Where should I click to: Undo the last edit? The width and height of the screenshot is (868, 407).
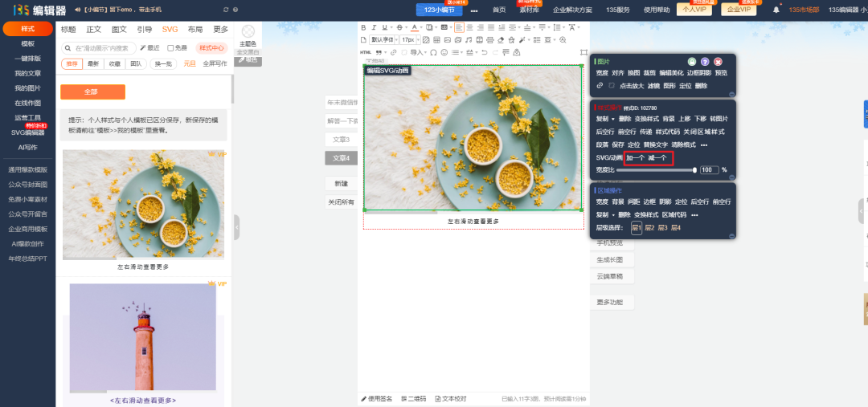[x=485, y=52]
